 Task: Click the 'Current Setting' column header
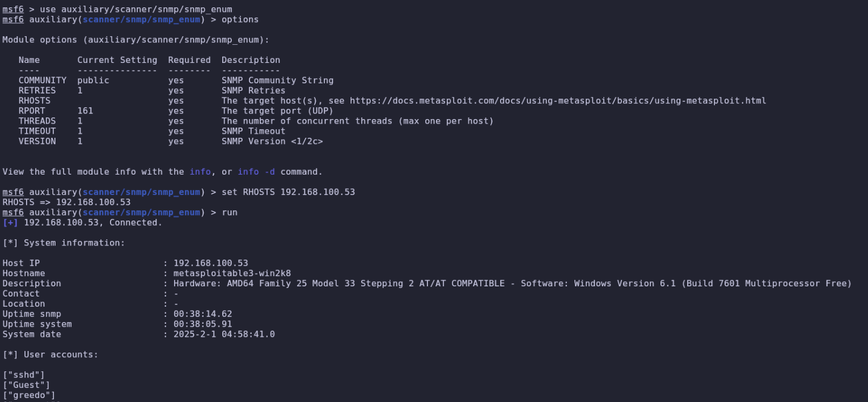point(117,60)
